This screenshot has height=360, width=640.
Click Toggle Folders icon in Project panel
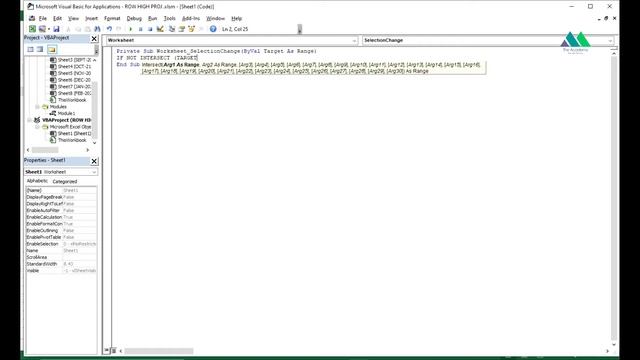[51, 49]
